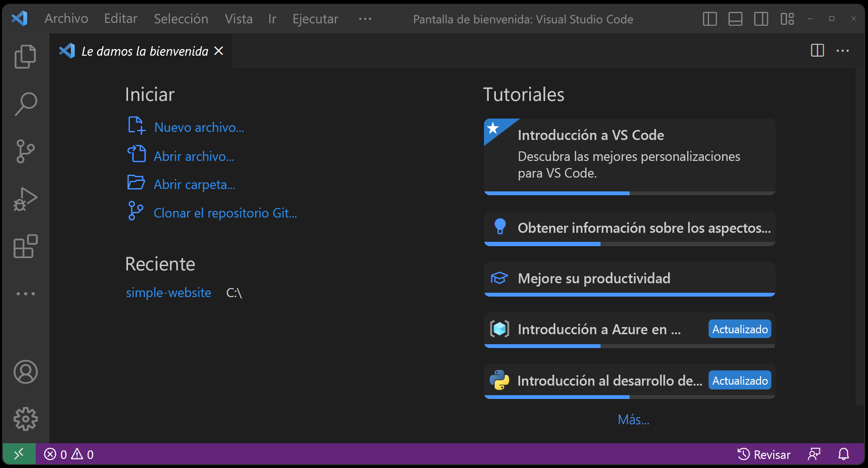Click the Revisar button in status bar
868x468 pixels.
(x=764, y=454)
